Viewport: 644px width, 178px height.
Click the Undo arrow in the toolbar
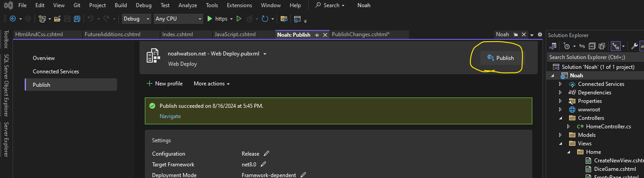[90, 19]
